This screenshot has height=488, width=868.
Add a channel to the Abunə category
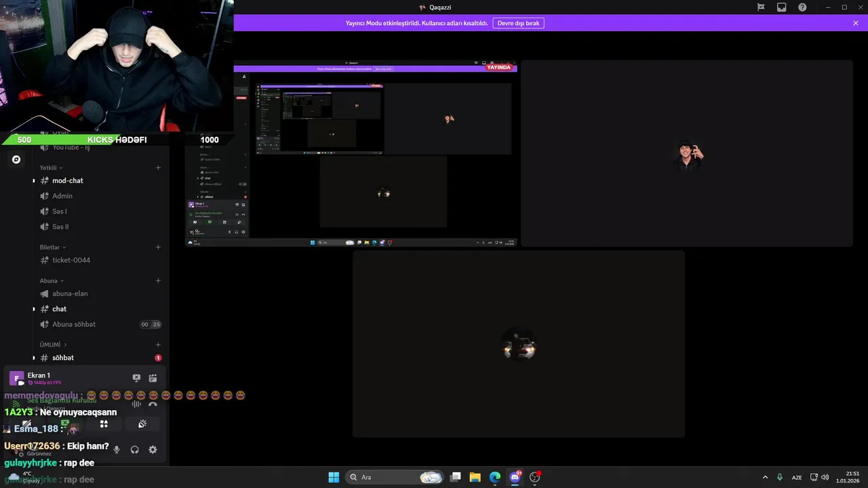[158, 281]
